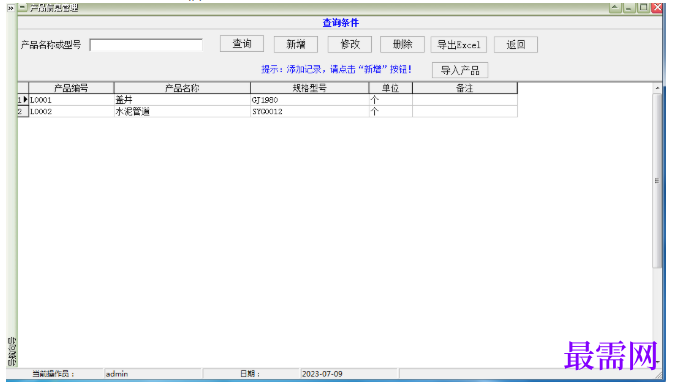
Task: Minimize the 产品 management window
Action: point(629,7)
